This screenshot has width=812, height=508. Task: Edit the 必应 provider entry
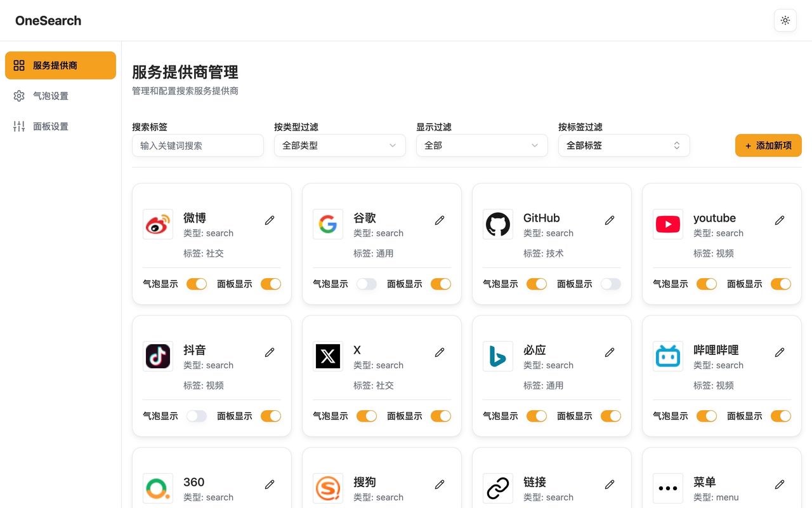[x=610, y=352]
